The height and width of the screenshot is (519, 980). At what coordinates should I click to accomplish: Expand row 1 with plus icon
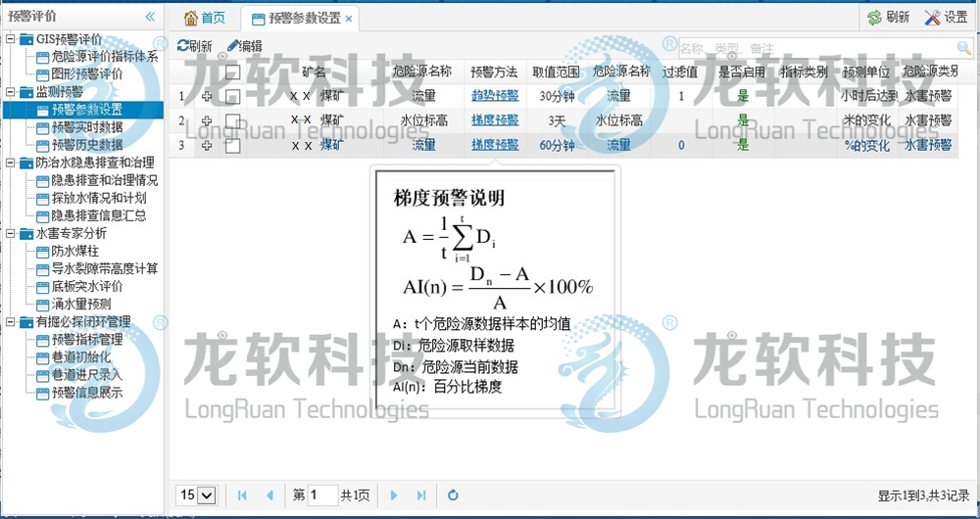207,96
